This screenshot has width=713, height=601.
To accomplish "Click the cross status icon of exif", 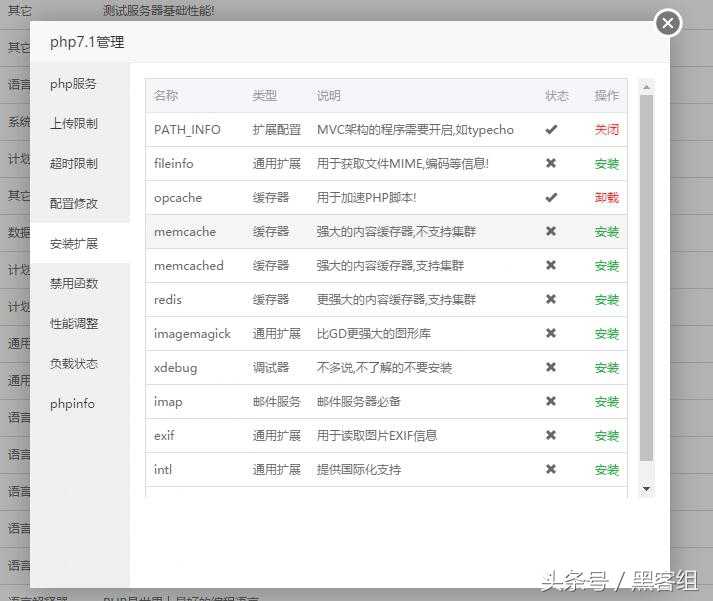I will coord(551,435).
